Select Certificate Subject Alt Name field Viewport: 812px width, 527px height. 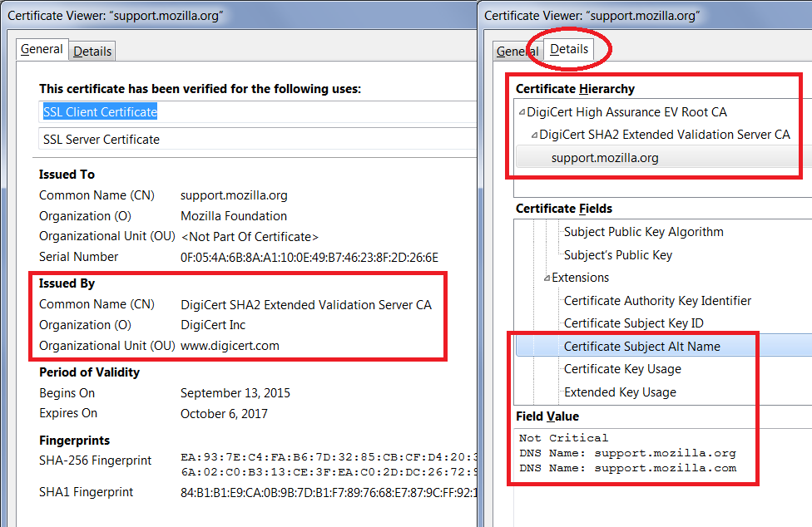click(x=641, y=347)
